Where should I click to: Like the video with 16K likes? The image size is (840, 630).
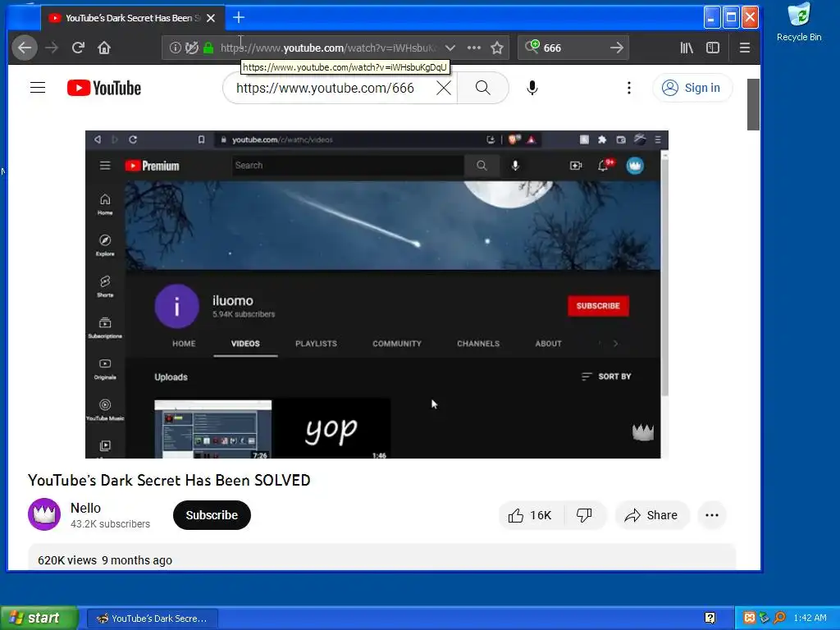coord(531,515)
